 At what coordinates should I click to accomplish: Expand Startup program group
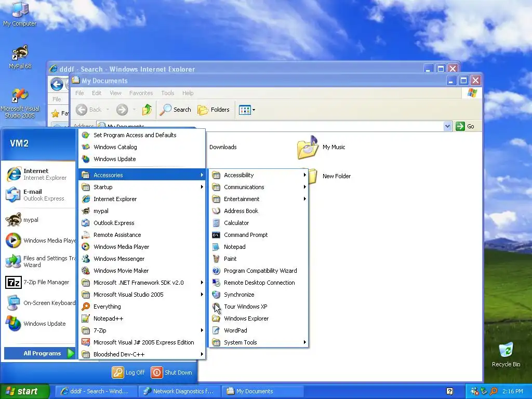click(142, 187)
